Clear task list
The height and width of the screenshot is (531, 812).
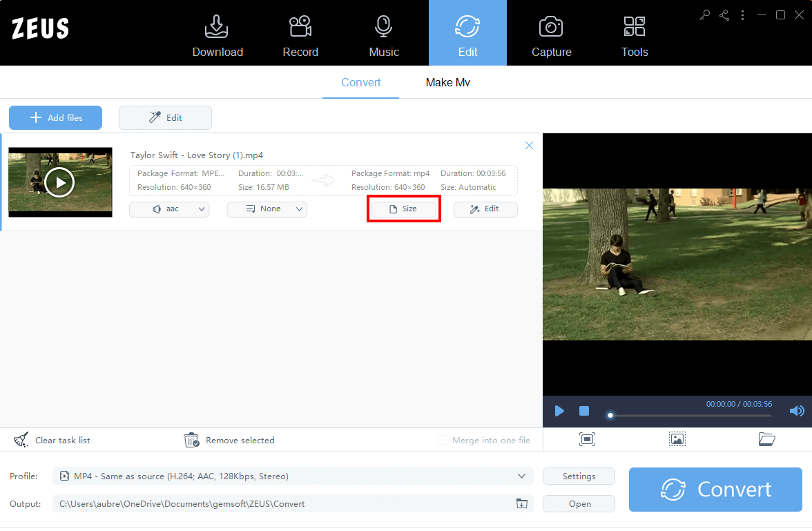(52, 441)
